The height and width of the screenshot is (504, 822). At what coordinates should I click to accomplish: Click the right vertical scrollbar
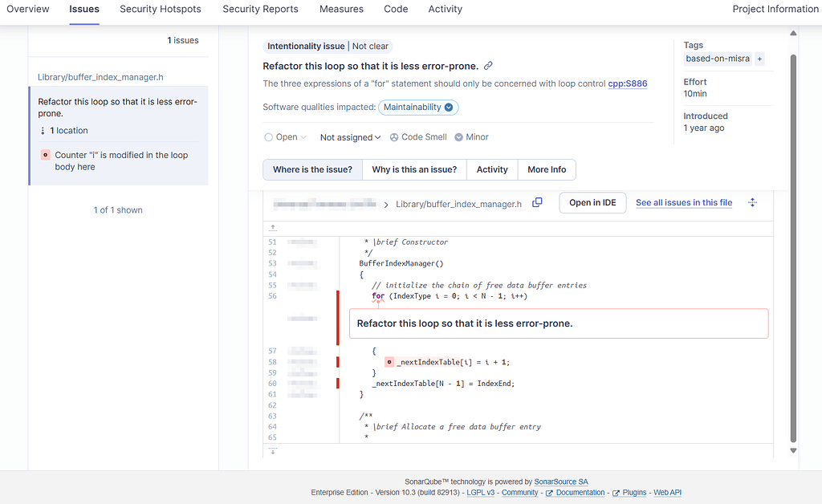793,241
